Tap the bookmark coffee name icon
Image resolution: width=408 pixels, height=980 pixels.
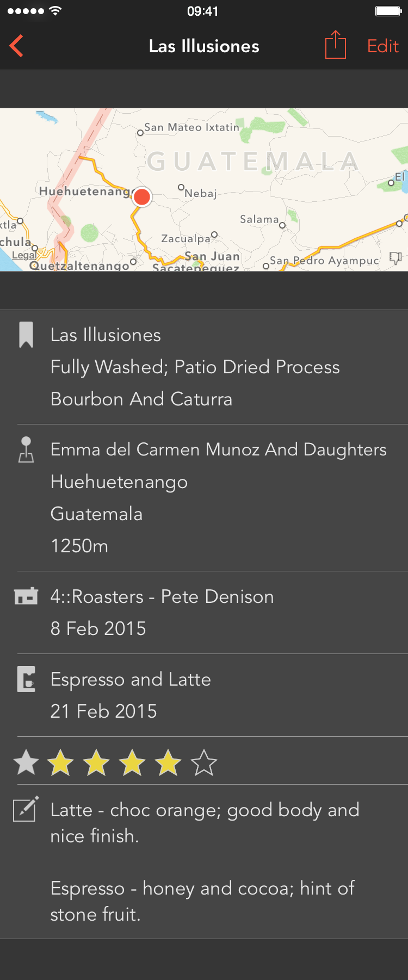click(26, 335)
